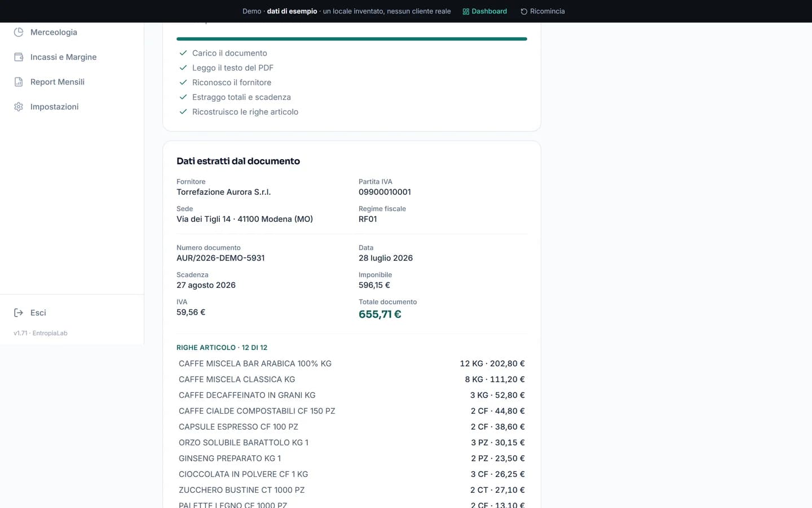Select the CAFFE MISCELA CLASSICA KG row
The width and height of the screenshot is (812, 508).
click(x=352, y=379)
